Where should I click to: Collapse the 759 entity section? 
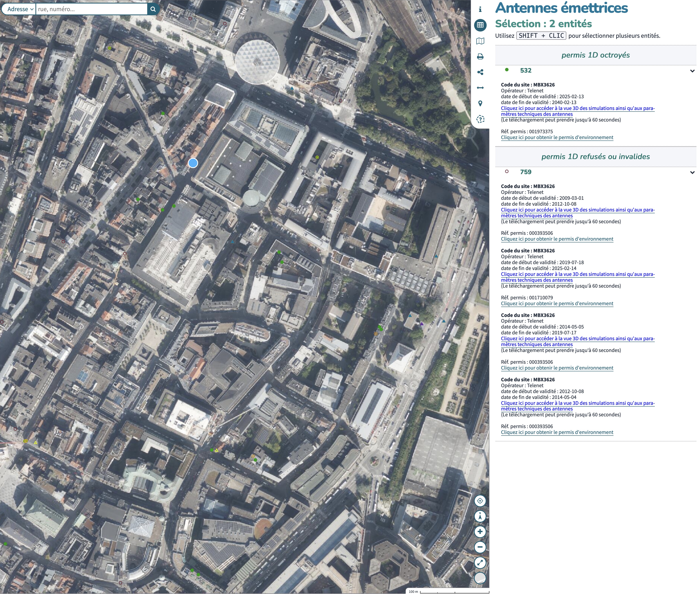(x=692, y=172)
